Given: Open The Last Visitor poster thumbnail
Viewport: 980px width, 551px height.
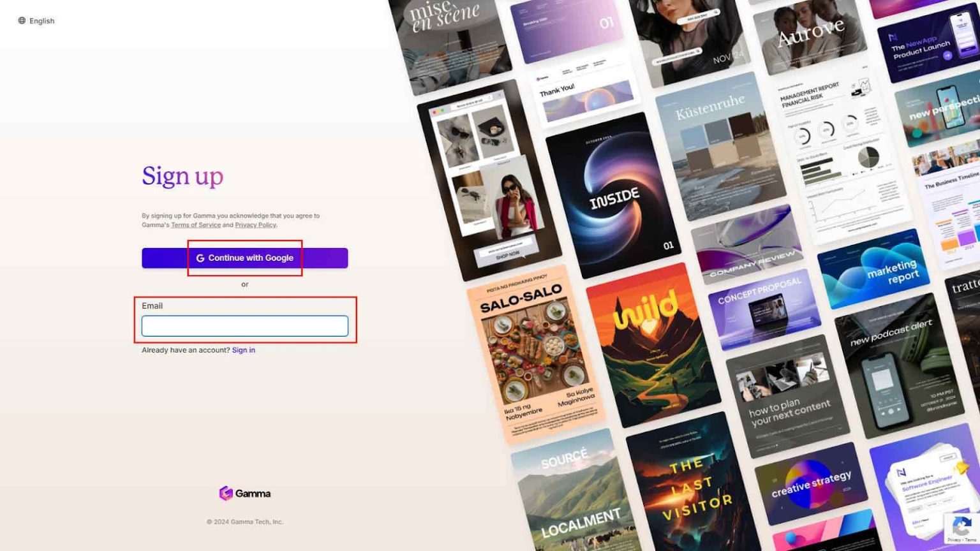Looking at the screenshot, I should [693, 486].
